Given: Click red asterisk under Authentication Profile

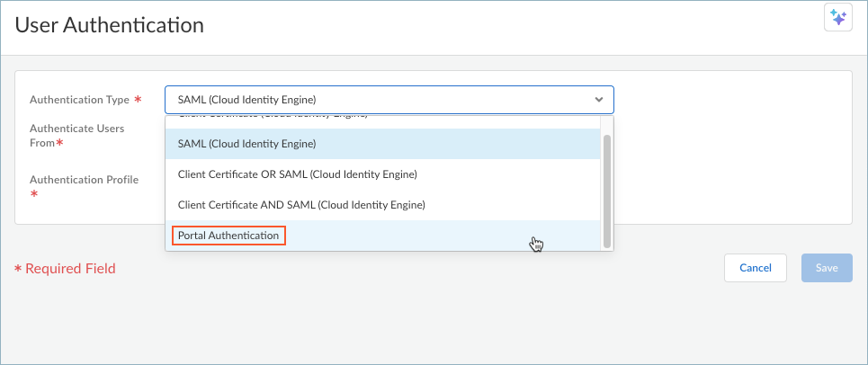Looking at the screenshot, I should (34, 194).
